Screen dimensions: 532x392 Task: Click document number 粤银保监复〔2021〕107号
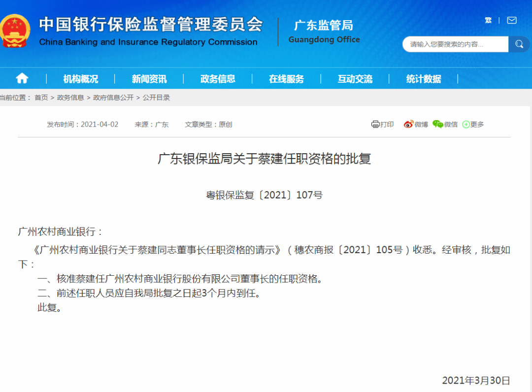(x=265, y=195)
